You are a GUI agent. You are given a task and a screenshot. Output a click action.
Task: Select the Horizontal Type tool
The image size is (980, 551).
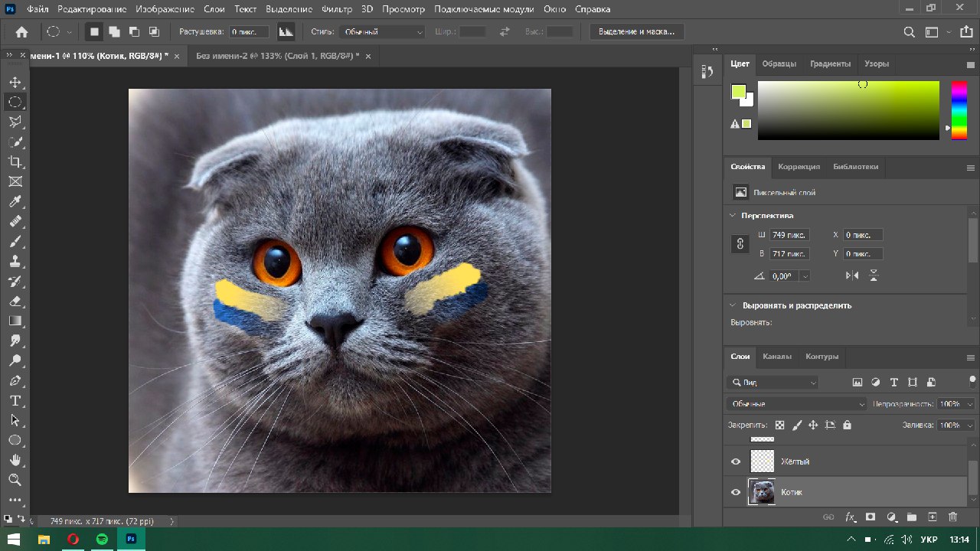click(x=15, y=400)
